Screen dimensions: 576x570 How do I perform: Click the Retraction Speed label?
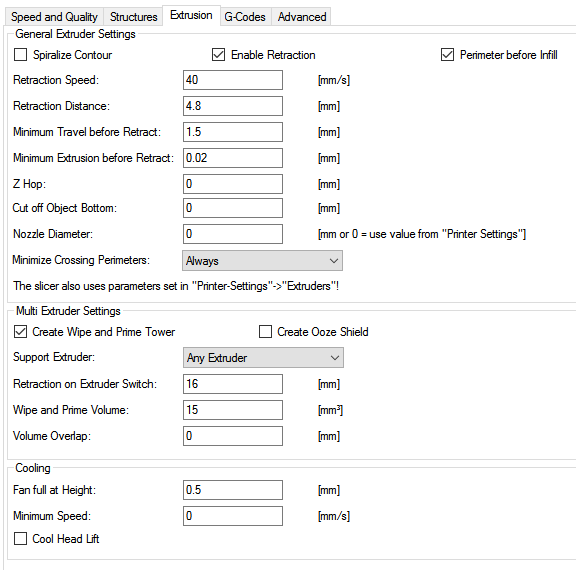point(56,80)
